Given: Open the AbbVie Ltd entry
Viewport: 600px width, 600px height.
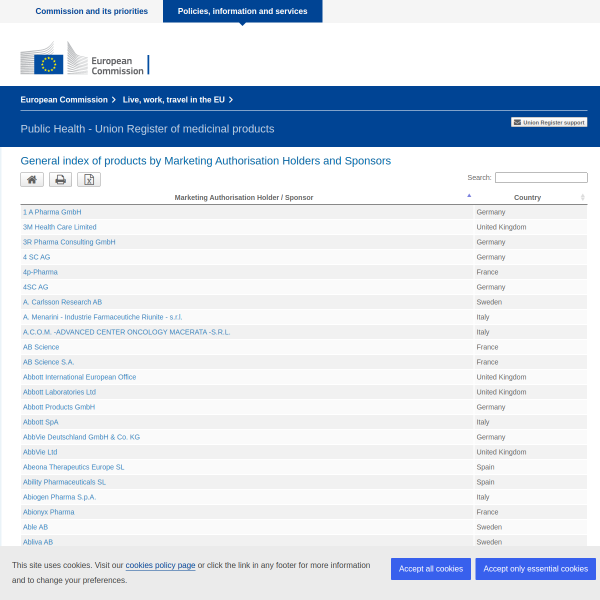Looking at the screenshot, I should coord(40,452).
